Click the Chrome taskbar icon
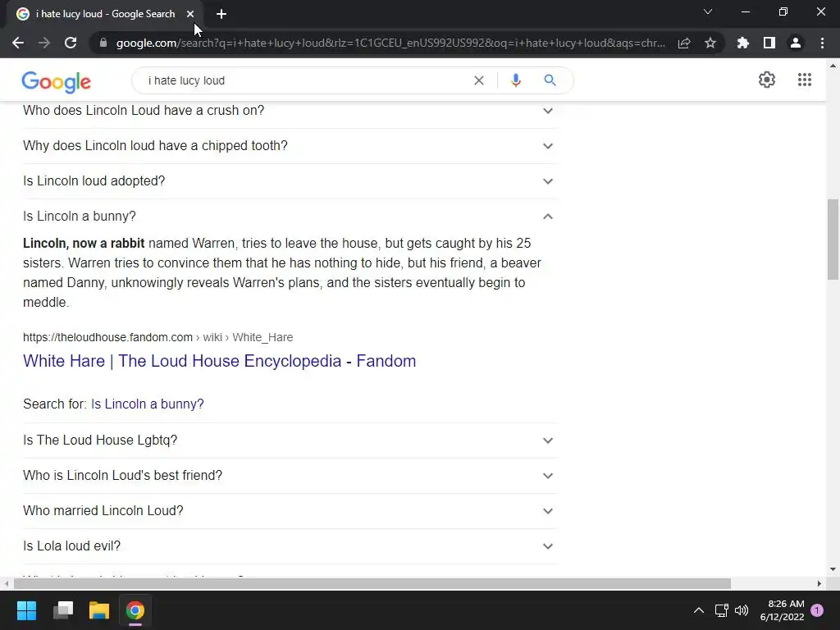Image resolution: width=840 pixels, height=630 pixels. 135,610
